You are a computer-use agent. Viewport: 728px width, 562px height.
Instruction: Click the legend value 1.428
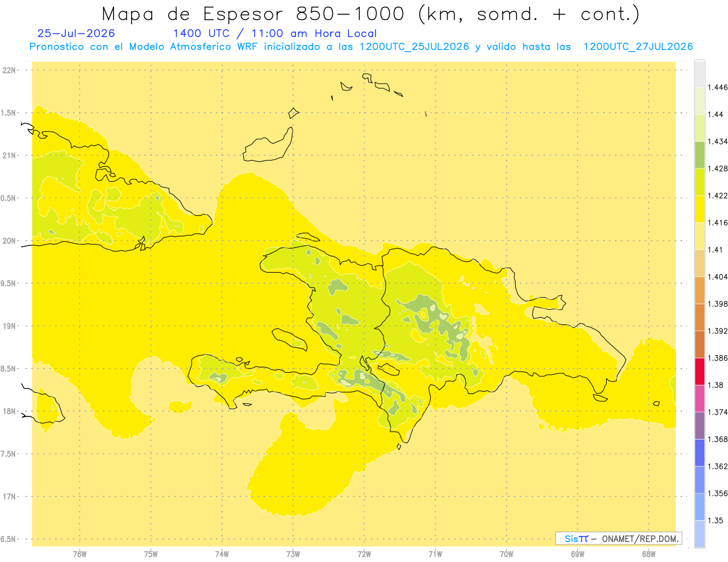(718, 169)
